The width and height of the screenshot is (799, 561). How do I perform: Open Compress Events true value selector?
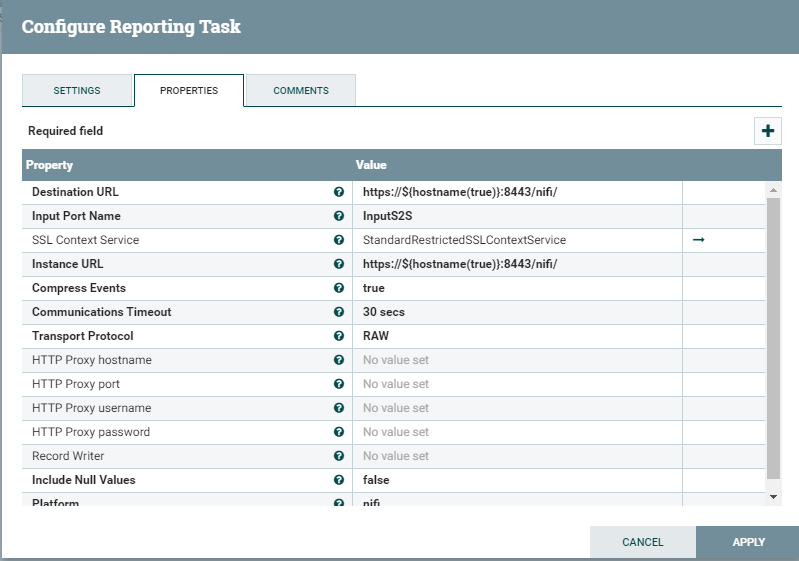(517, 288)
